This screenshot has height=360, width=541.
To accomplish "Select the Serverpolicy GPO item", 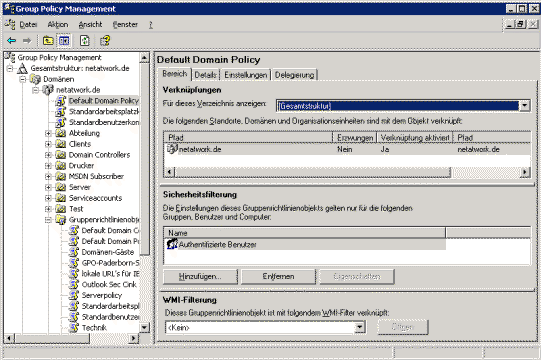I will 102,295.
